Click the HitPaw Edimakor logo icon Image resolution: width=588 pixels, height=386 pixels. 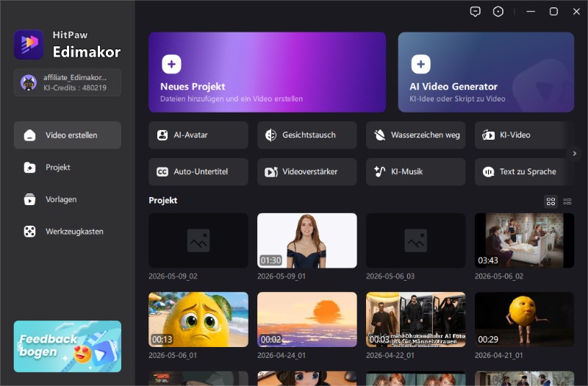pos(29,44)
